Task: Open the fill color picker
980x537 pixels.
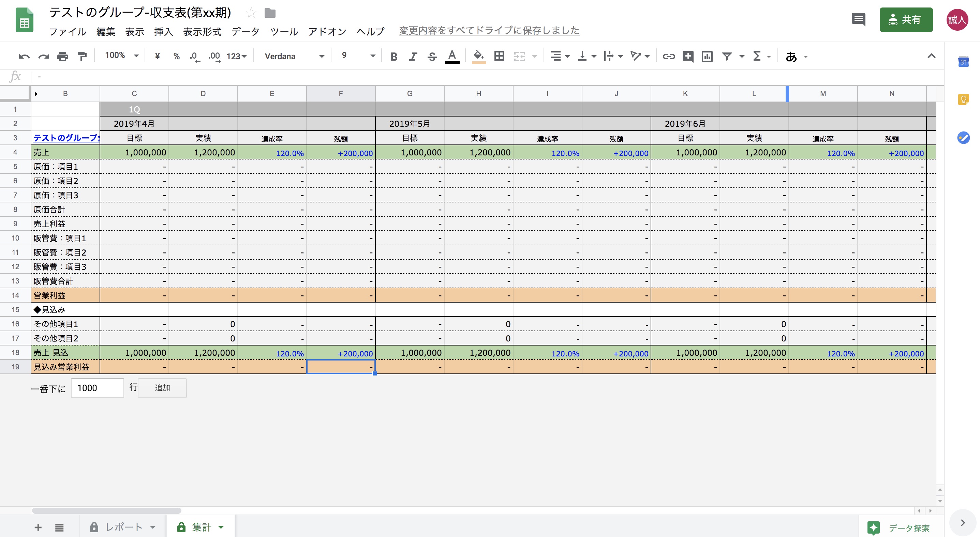Action: pyautogui.click(x=479, y=57)
